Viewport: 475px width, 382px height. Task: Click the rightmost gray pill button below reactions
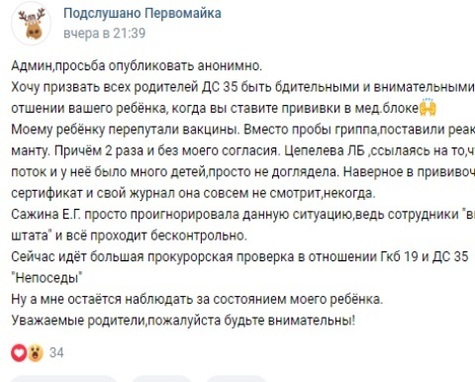[x=236, y=379]
